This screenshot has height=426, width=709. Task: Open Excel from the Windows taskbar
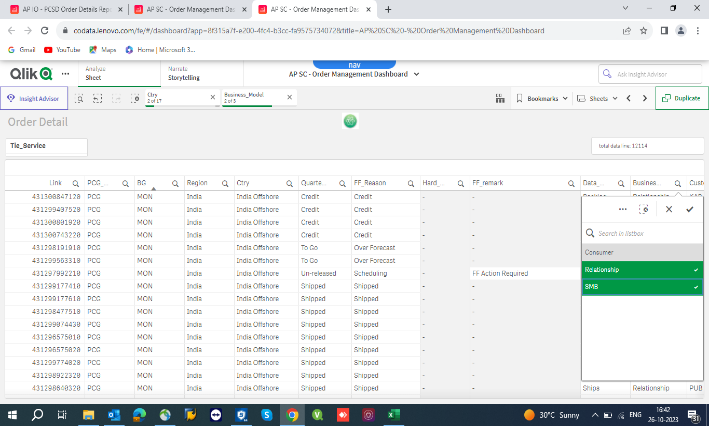click(x=395, y=414)
